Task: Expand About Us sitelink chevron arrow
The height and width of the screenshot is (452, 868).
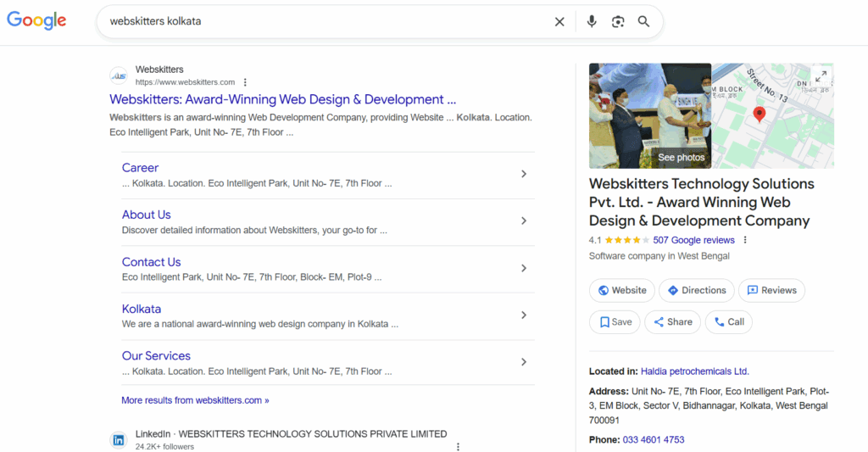Action: click(x=524, y=221)
